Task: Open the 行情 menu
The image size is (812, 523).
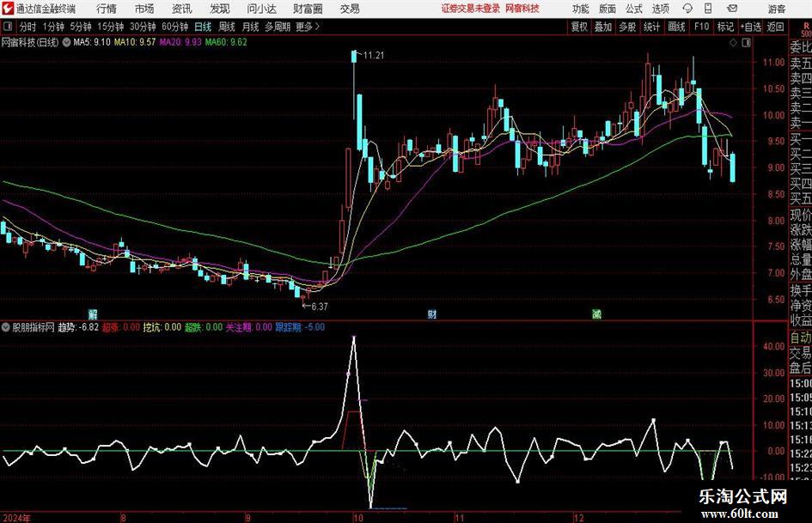Action: 107,9
